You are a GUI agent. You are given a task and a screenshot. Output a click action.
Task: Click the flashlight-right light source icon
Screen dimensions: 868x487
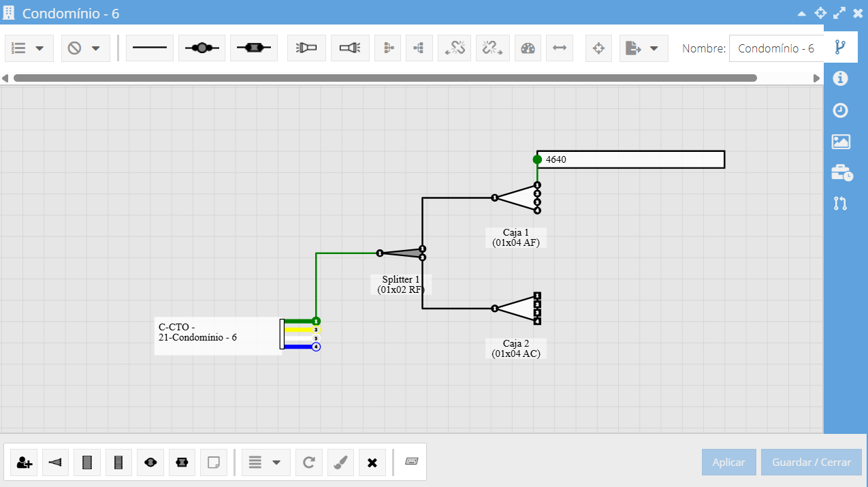pyautogui.click(x=350, y=48)
